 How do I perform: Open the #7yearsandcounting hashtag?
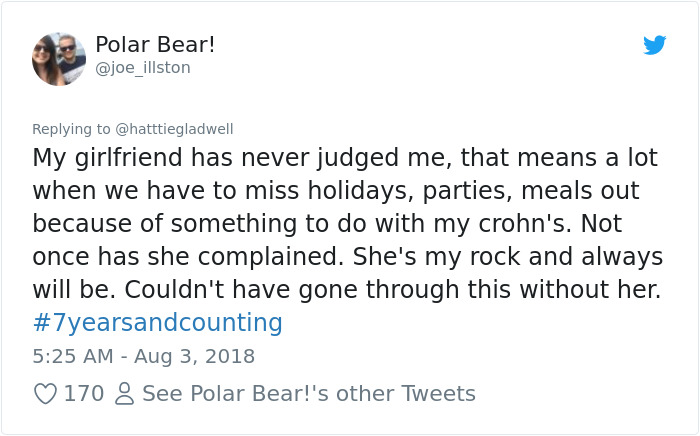coord(157,323)
